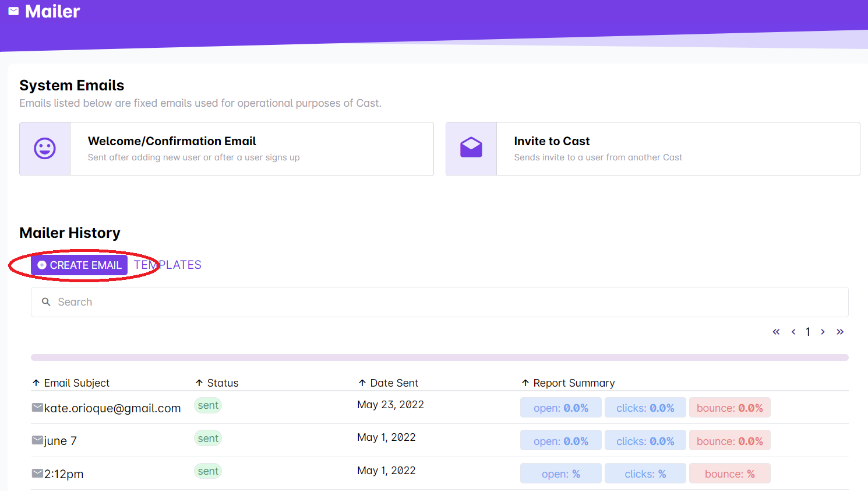The height and width of the screenshot is (491, 868).
Task: Open the Invite to Cast card
Action: click(x=653, y=149)
